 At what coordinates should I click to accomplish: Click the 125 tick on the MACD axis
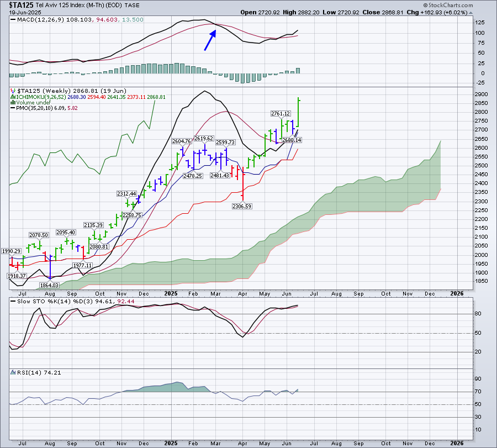click(x=479, y=23)
